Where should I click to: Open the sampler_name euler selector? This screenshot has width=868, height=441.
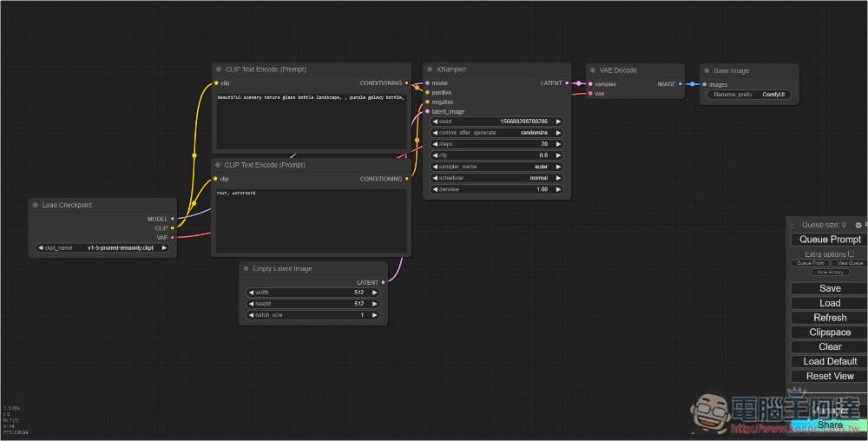[x=496, y=167]
